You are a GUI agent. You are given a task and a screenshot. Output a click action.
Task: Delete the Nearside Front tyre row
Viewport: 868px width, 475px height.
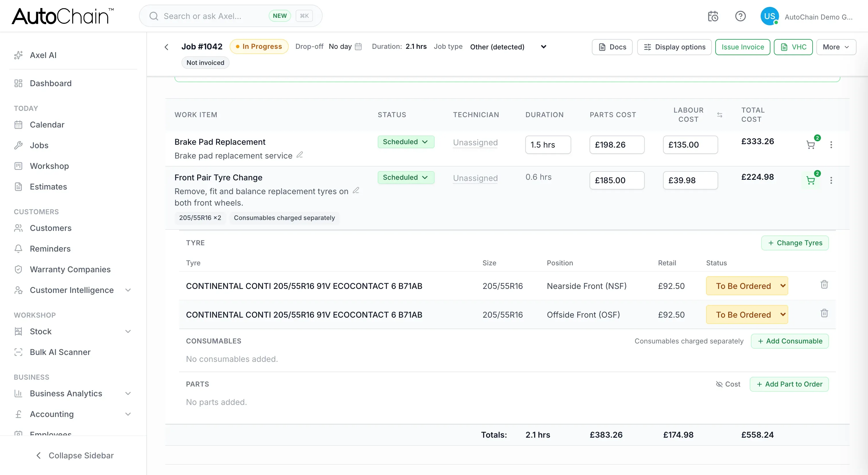coord(824,285)
